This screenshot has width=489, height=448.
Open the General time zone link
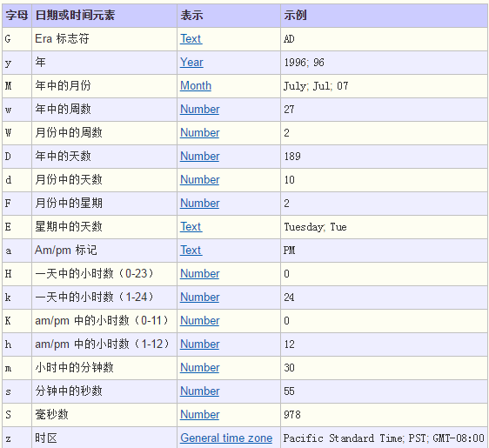(x=226, y=438)
